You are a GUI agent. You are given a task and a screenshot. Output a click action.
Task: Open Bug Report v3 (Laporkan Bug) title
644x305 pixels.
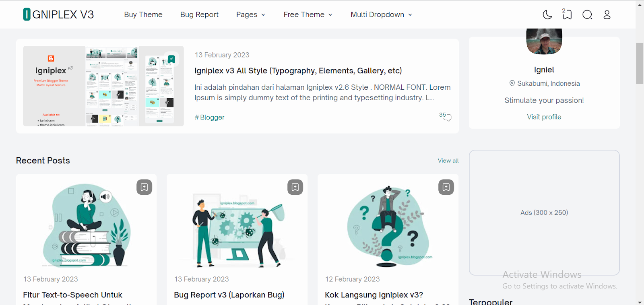(229, 295)
